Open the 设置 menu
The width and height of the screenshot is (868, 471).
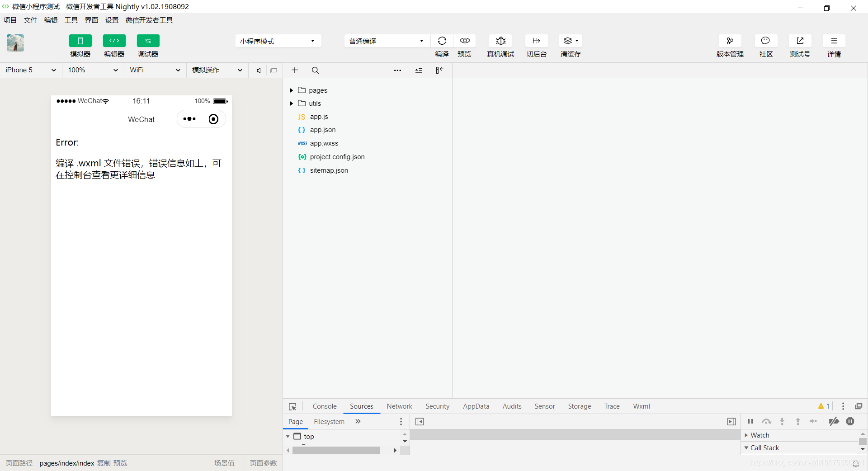[x=112, y=20]
